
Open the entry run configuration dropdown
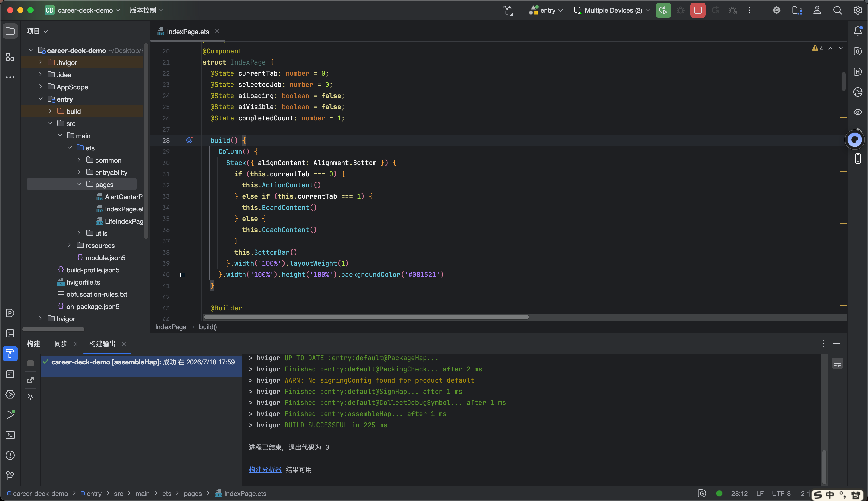click(546, 10)
